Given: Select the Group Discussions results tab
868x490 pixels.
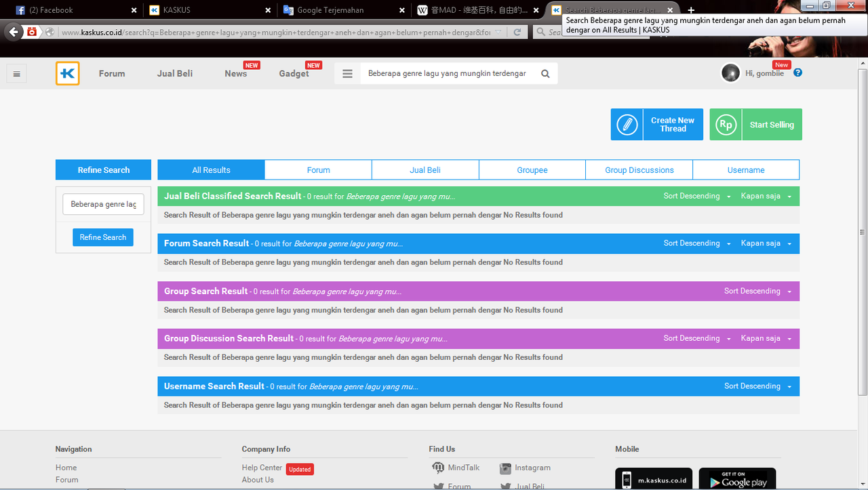Looking at the screenshot, I should (639, 170).
